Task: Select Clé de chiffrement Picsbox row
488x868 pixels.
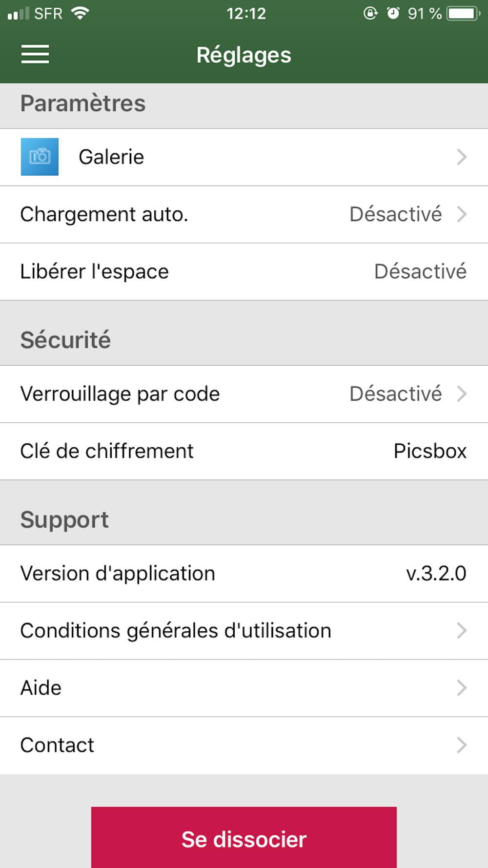Action: point(244,451)
